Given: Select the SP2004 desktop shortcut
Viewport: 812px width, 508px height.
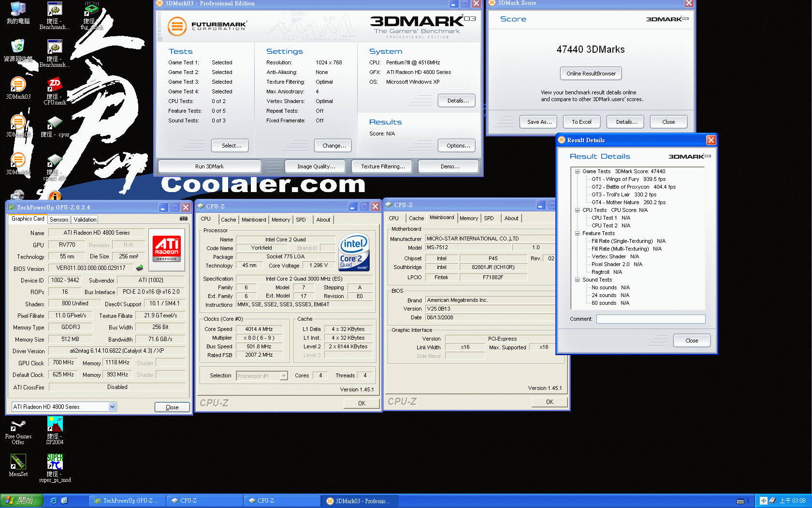Looking at the screenshot, I should tap(55, 431).
